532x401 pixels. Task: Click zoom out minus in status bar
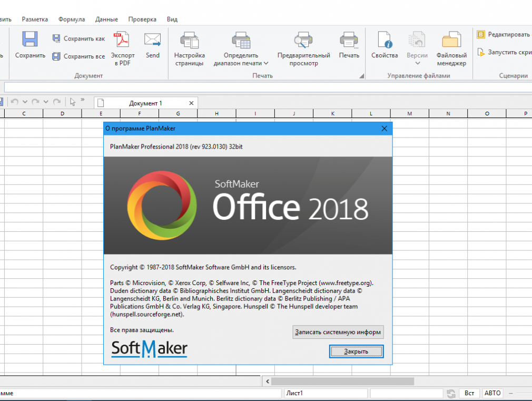pos(510,393)
